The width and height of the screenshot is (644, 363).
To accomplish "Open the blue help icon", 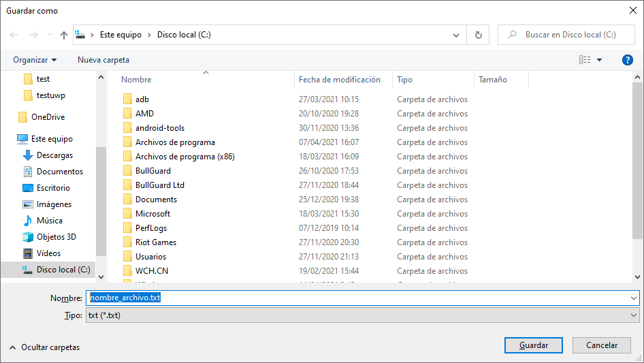I will point(627,60).
